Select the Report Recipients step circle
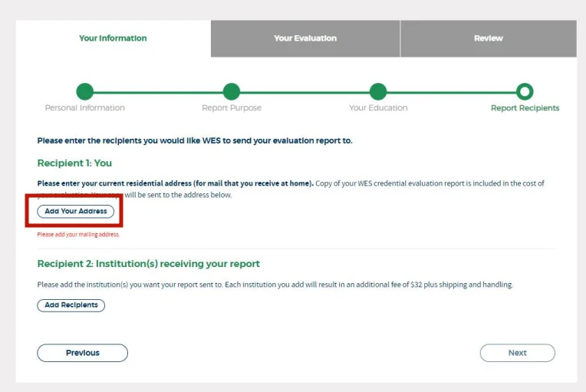Image resolution: width=586 pixels, height=392 pixels. [525, 91]
